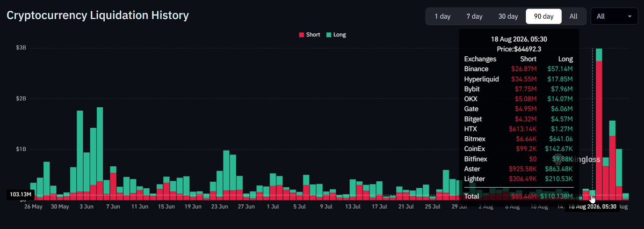Show the All time range
The height and width of the screenshot is (229, 644).
(573, 17)
